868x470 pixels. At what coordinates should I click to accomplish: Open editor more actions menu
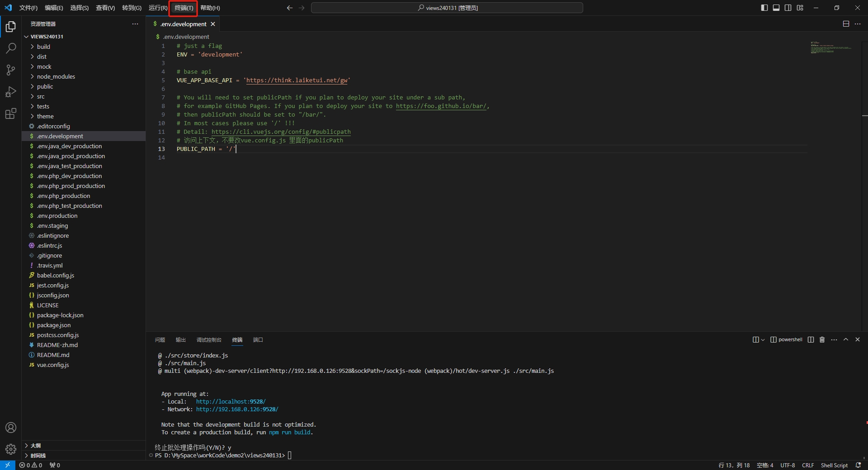click(858, 24)
